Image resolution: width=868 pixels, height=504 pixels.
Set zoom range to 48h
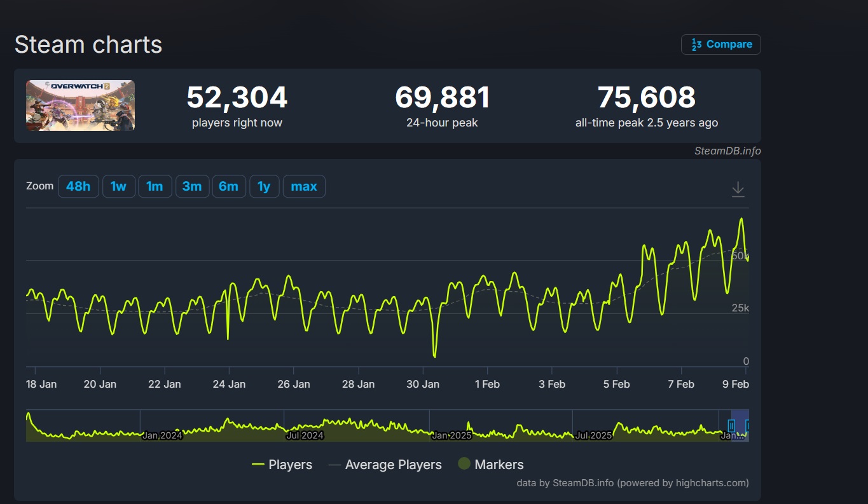pyautogui.click(x=78, y=186)
